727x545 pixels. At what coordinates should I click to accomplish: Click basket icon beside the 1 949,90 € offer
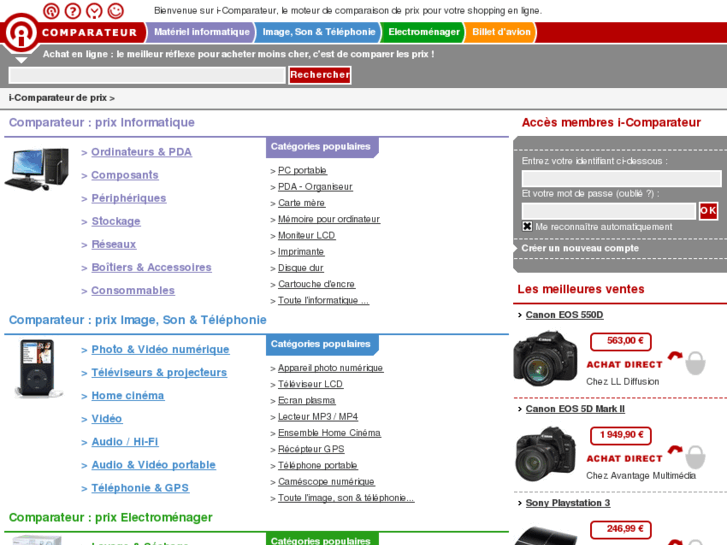(695, 457)
